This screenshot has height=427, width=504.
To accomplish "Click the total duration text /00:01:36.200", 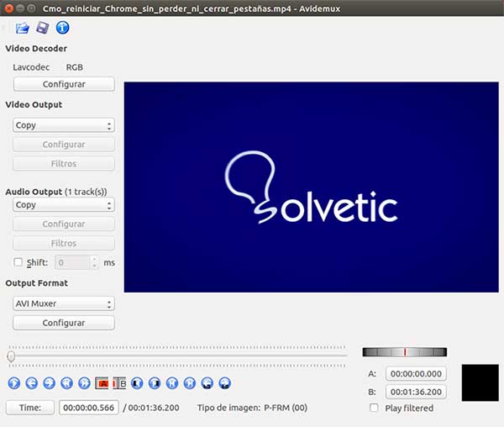I will coord(151,408).
